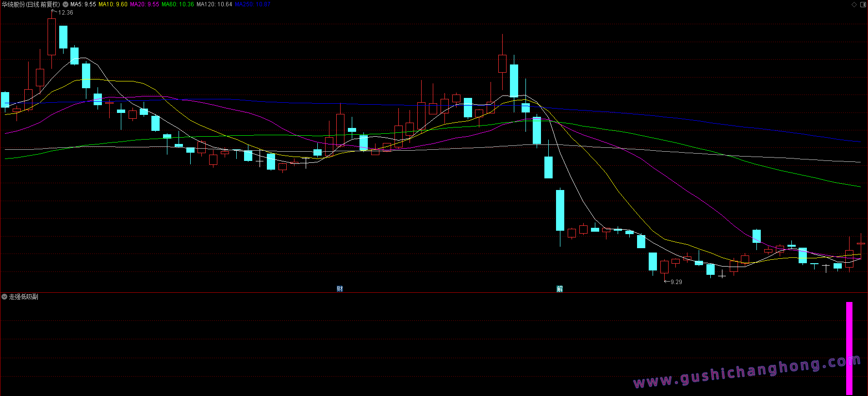The image size is (868, 396).
Task: Select the MA120: 10.64 label
Action: [x=214, y=4]
